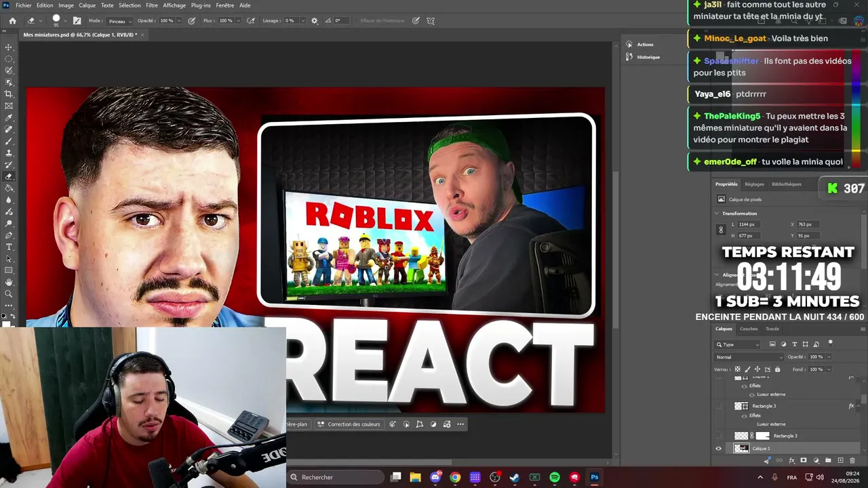This screenshot has width=868, height=488.
Task: Open the Lissage dropdown arrow
Action: click(x=302, y=21)
